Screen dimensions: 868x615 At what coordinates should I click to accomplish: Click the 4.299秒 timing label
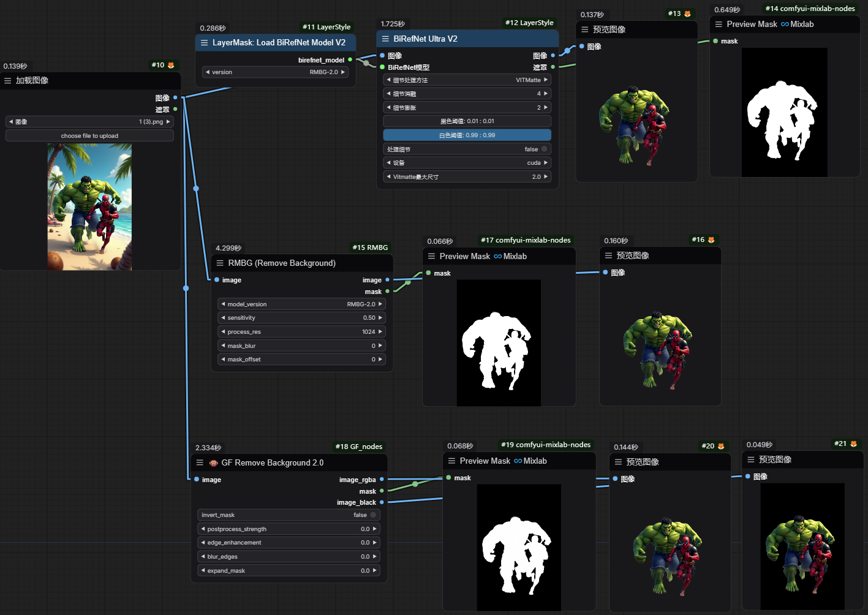pos(228,248)
